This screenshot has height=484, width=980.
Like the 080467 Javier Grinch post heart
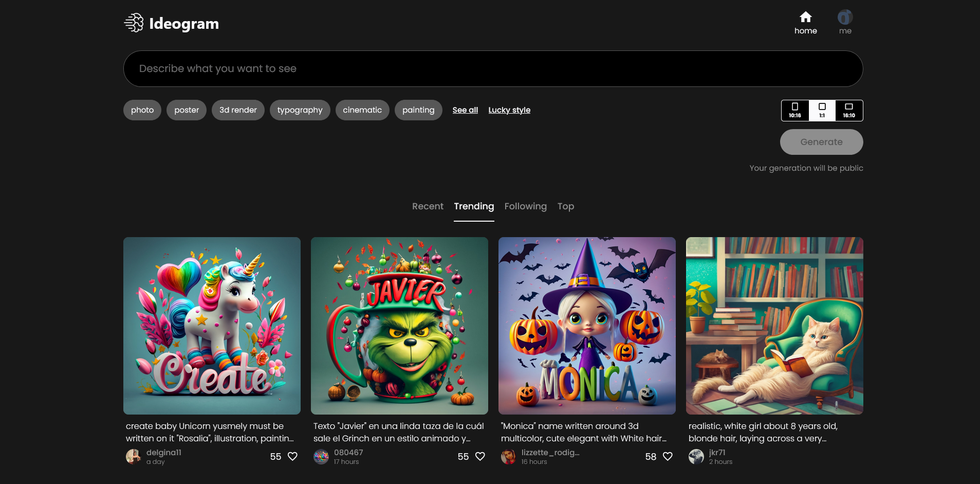click(480, 456)
